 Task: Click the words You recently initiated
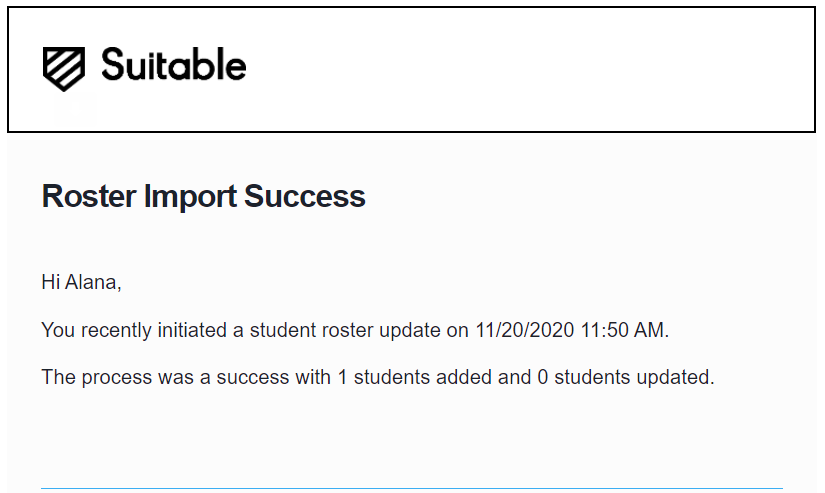point(134,330)
